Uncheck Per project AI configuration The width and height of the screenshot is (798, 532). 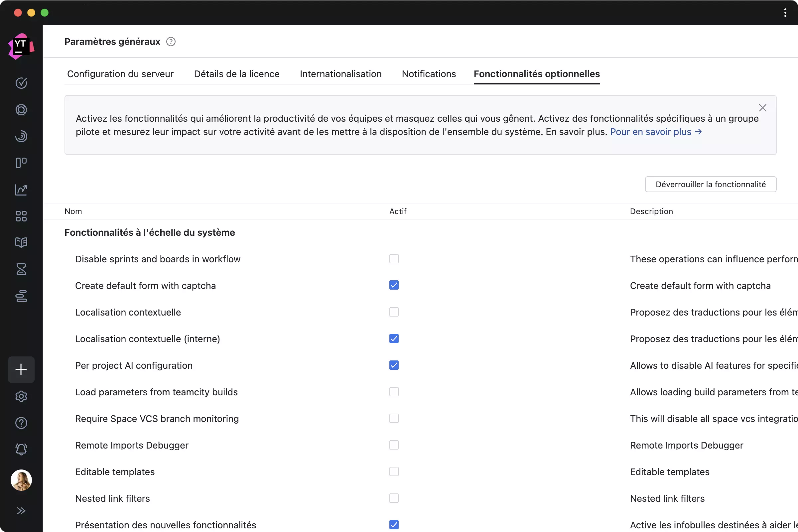[x=394, y=365]
